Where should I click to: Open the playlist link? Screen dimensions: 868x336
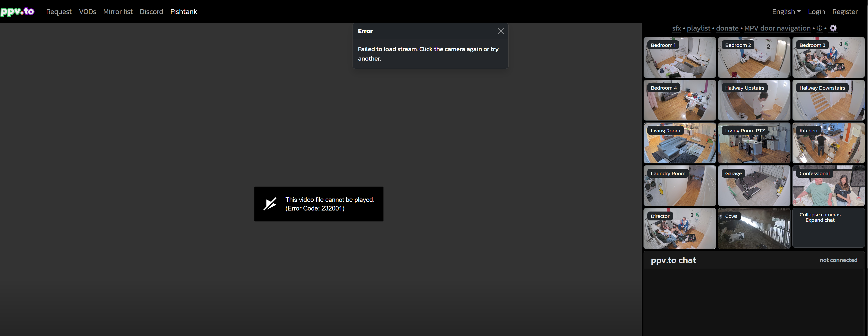click(698, 28)
